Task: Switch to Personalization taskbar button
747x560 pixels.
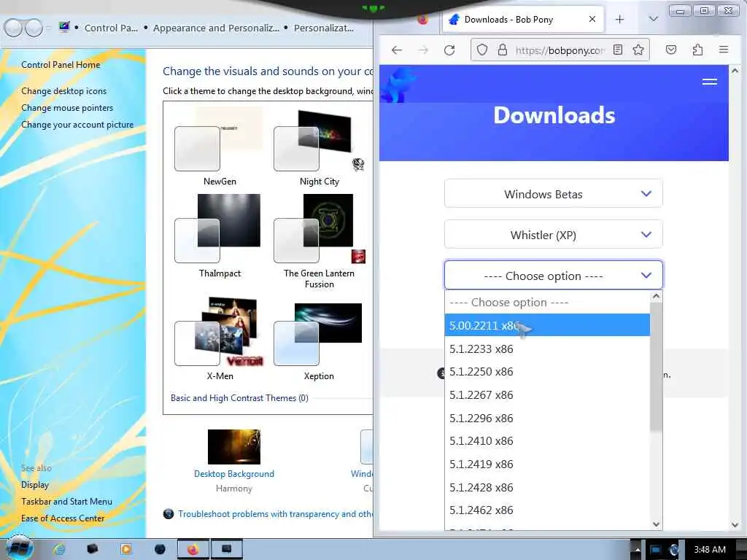Action: [x=227, y=549]
